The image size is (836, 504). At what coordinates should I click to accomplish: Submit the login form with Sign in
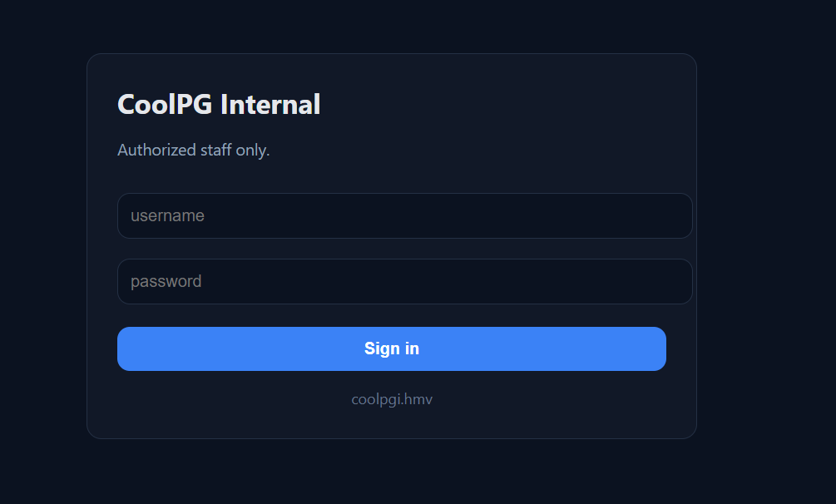[x=391, y=348]
